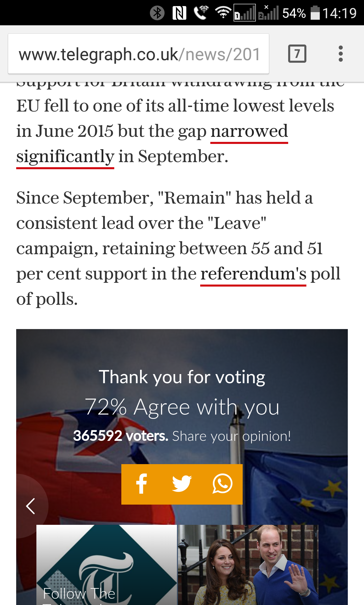Tap the NFC status bar icon
This screenshot has width=364, height=605.
(179, 13)
